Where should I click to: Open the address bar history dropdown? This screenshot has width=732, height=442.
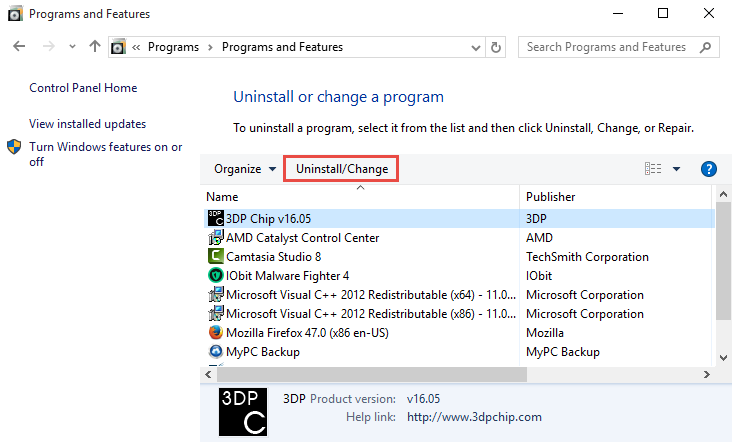pyautogui.click(x=476, y=48)
